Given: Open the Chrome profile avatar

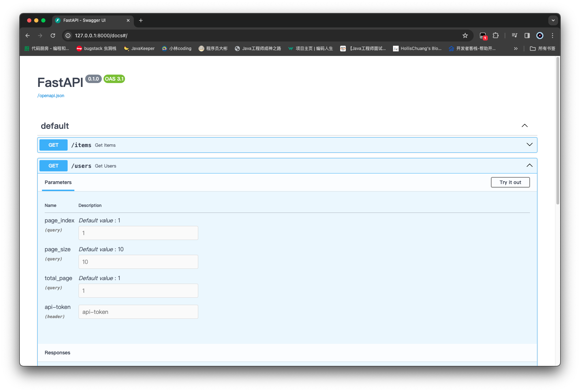Looking at the screenshot, I should point(540,36).
